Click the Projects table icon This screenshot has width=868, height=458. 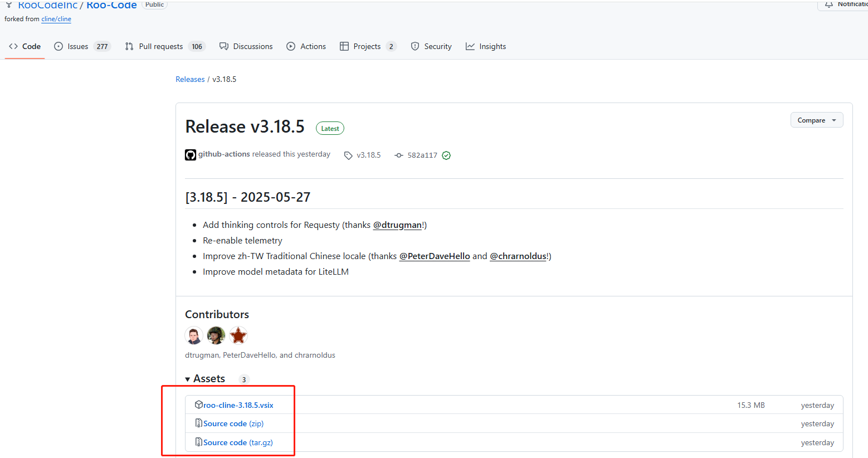pos(344,46)
